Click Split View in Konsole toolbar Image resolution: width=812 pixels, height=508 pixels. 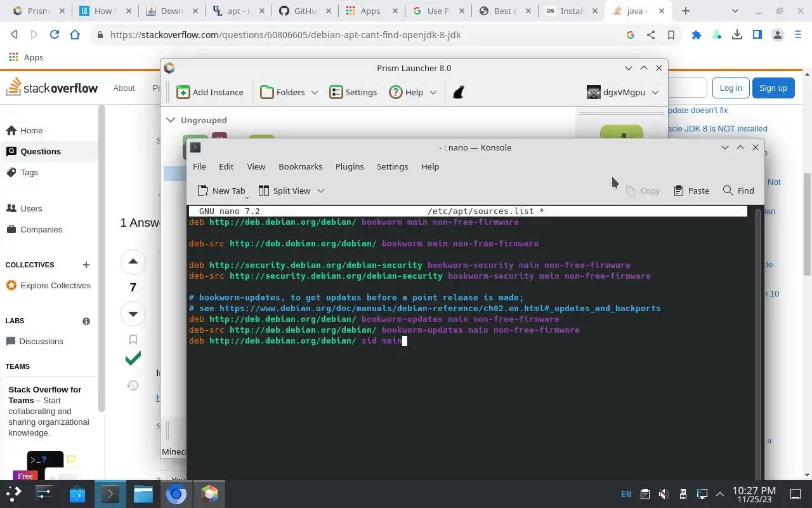click(285, 190)
